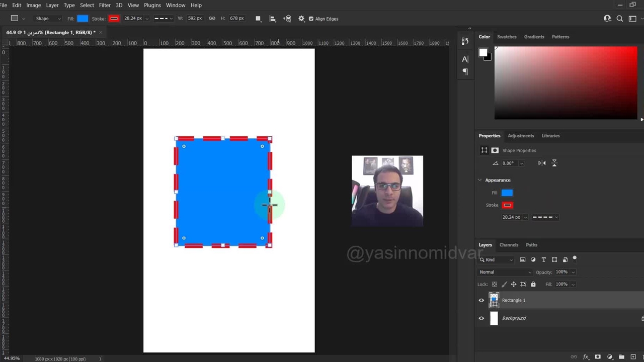Switch to the Channels tab
Screen dimensions: 644x362
509,245
